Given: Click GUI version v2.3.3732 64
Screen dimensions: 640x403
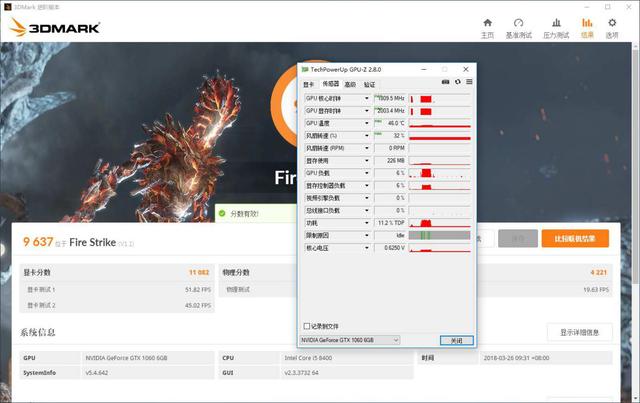Looking at the screenshot, I should tap(302, 373).
